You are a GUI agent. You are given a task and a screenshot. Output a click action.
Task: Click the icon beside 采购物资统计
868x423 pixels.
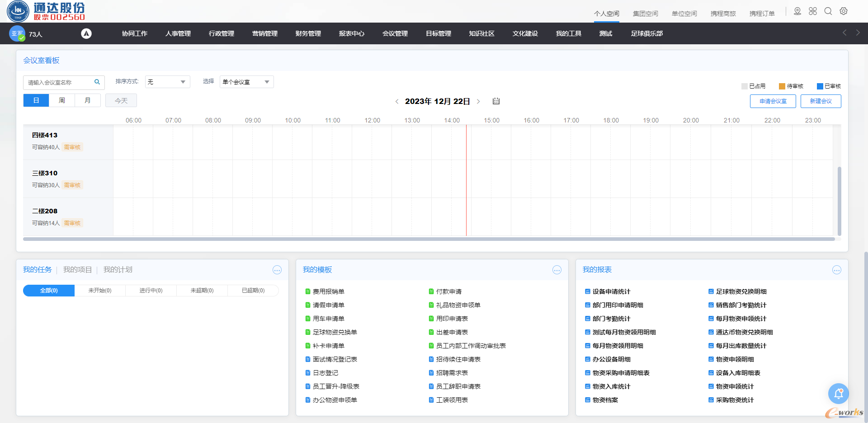pos(711,400)
